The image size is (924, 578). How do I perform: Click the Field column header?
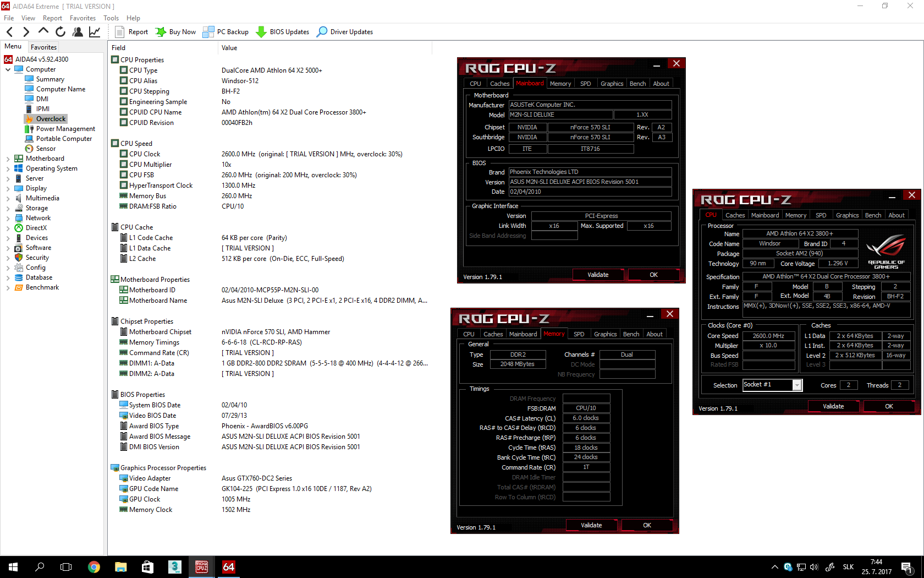(163, 48)
